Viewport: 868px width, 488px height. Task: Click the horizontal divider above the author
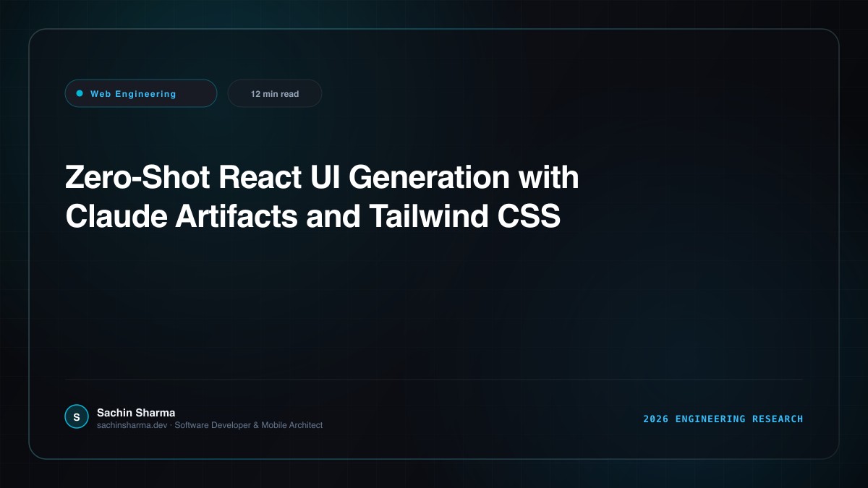click(x=434, y=379)
